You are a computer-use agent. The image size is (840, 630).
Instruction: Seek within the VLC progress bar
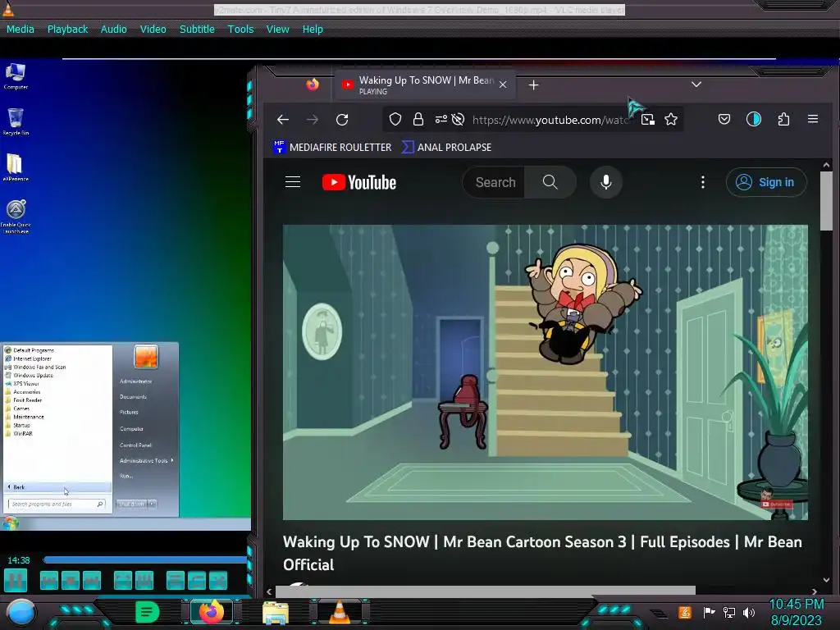tap(144, 559)
